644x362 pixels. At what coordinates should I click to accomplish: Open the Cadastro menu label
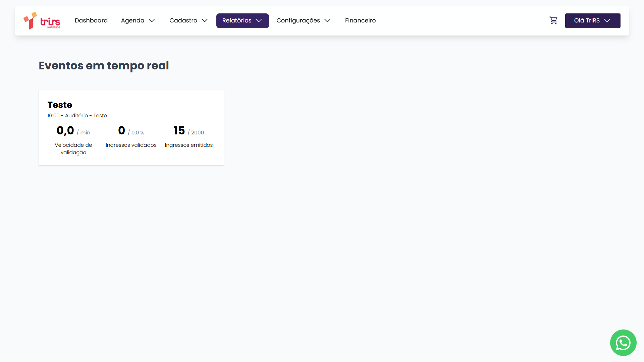click(183, 21)
